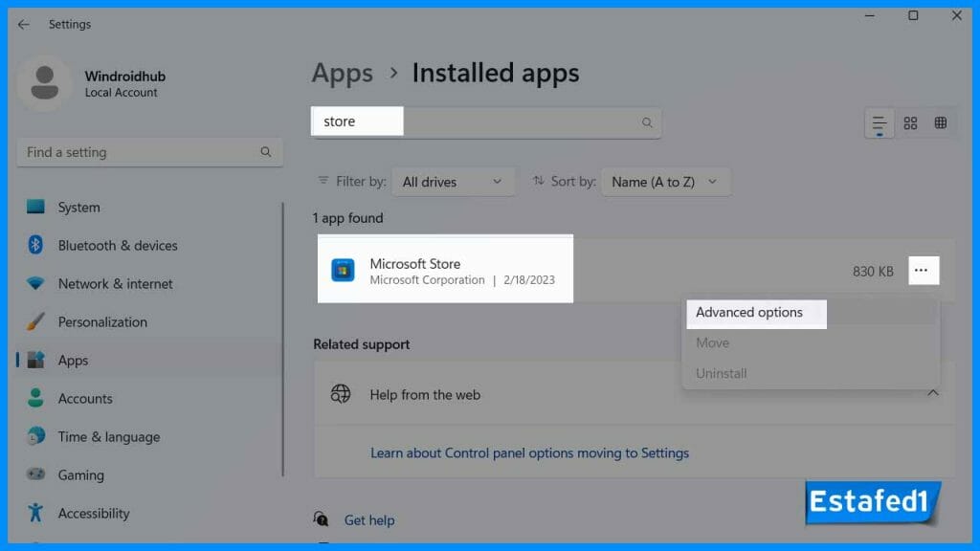The width and height of the screenshot is (980, 551).
Task: Open Bluetooth & devices settings
Action: [118, 246]
